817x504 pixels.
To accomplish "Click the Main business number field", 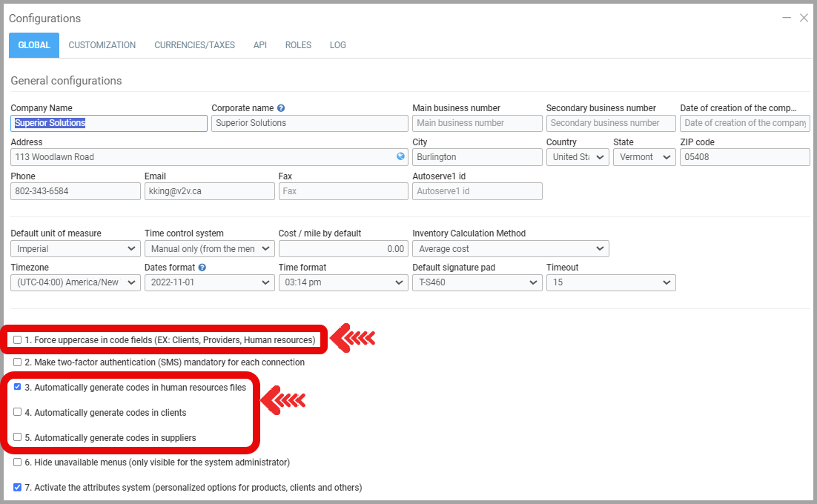I will 477,123.
